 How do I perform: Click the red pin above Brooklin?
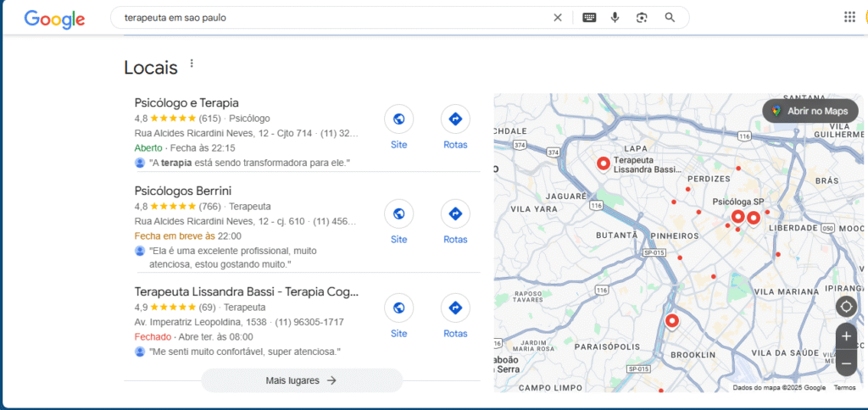click(x=672, y=321)
